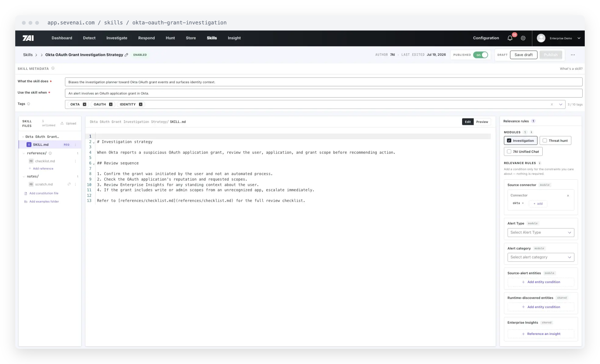600x364 pixels.
Task: Collapse the notes/ folder
Action: pos(24,176)
